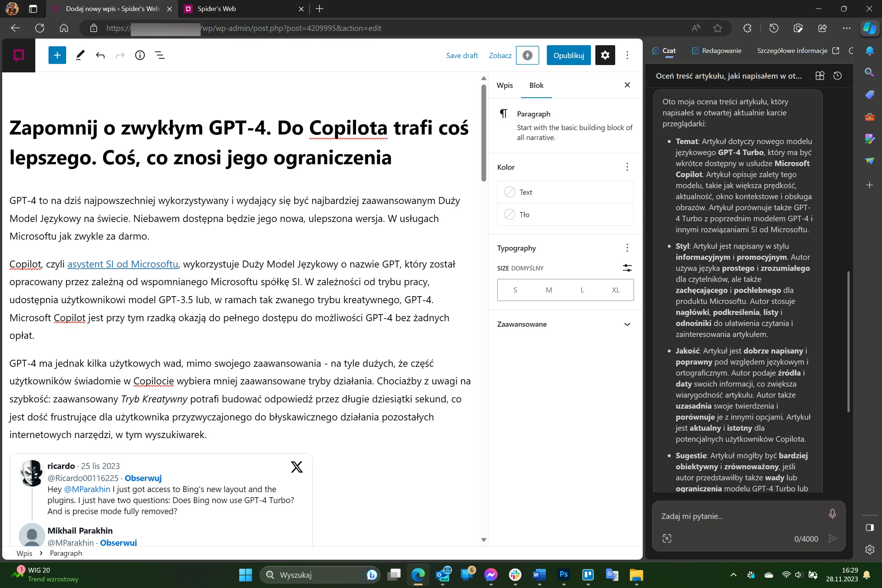Open Word from the taskbar

[x=539, y=574]
